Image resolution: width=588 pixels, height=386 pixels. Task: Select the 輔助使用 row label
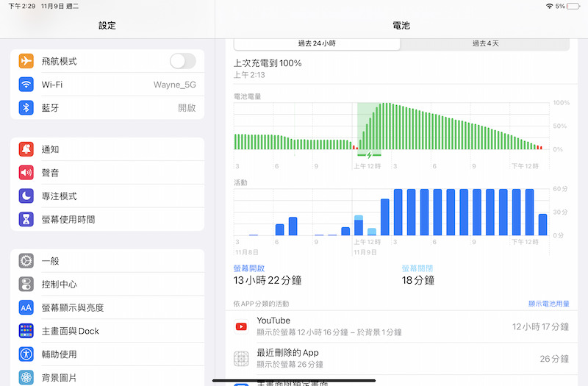click(60, 354)
